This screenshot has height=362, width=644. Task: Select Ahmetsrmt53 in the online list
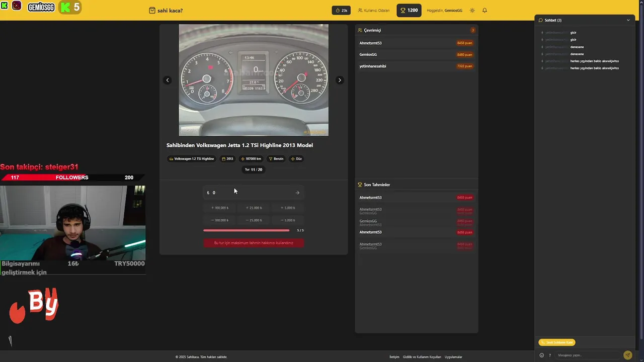point(417,43)
